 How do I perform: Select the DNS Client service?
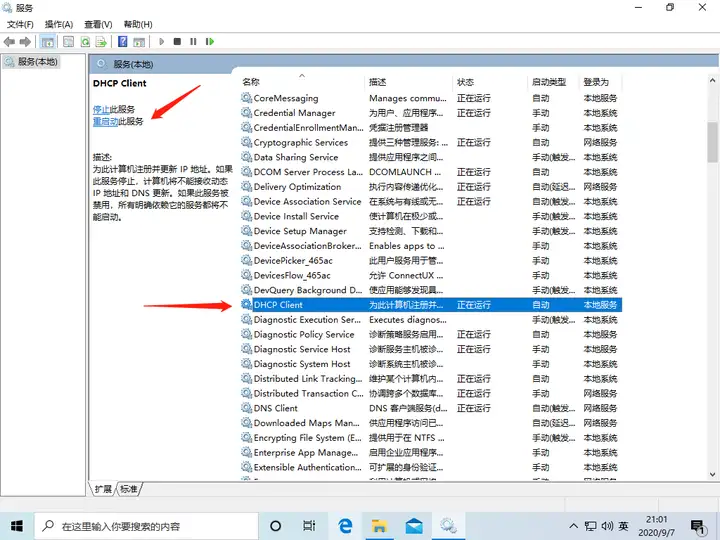click(431, 408)
